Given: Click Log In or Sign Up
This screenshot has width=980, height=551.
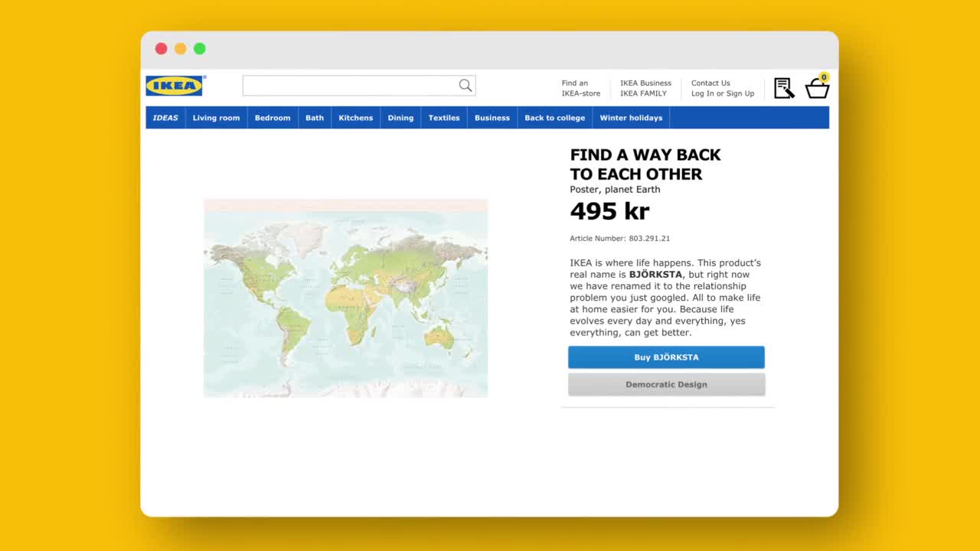Looking at the screenshot, I should coord(723,93).
